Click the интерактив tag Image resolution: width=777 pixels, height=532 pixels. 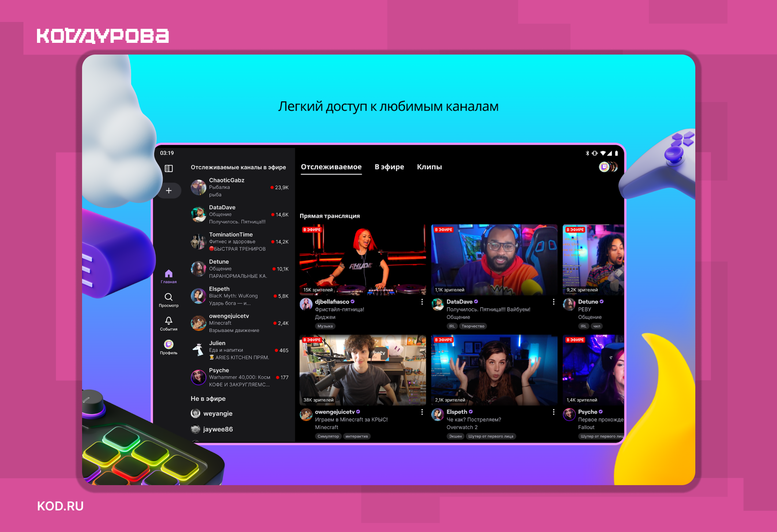click(357, 436)
